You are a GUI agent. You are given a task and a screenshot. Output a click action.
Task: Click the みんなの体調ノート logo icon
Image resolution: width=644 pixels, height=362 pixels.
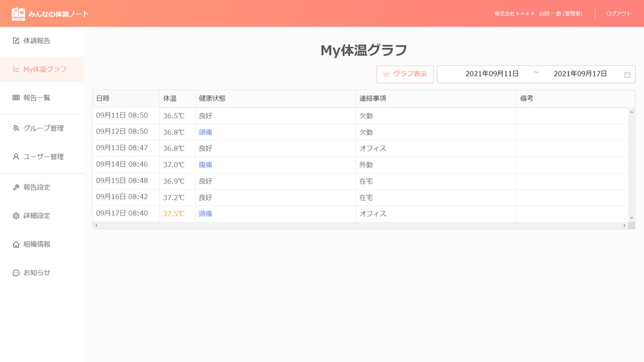click(19, 14)
